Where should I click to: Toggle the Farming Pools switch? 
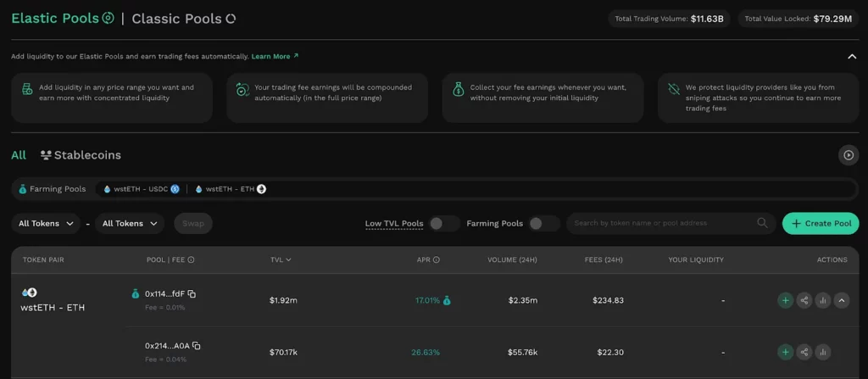point(544,223)
